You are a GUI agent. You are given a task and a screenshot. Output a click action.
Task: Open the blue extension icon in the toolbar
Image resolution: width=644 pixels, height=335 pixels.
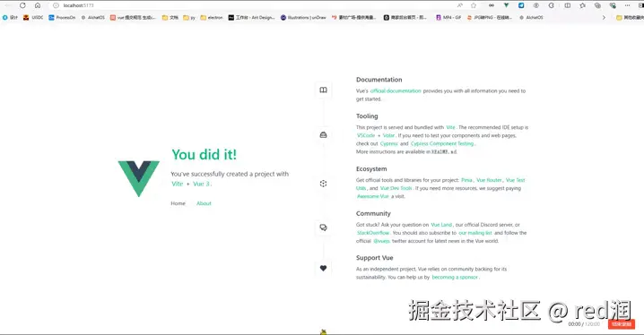click(x=521, y=5)
